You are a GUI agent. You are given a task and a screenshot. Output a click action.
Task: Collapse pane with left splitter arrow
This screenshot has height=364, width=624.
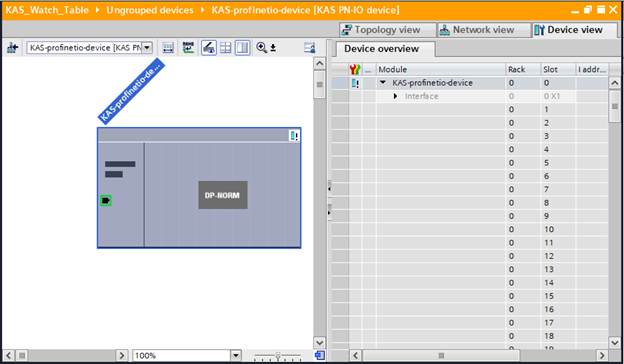pos(329,189)
